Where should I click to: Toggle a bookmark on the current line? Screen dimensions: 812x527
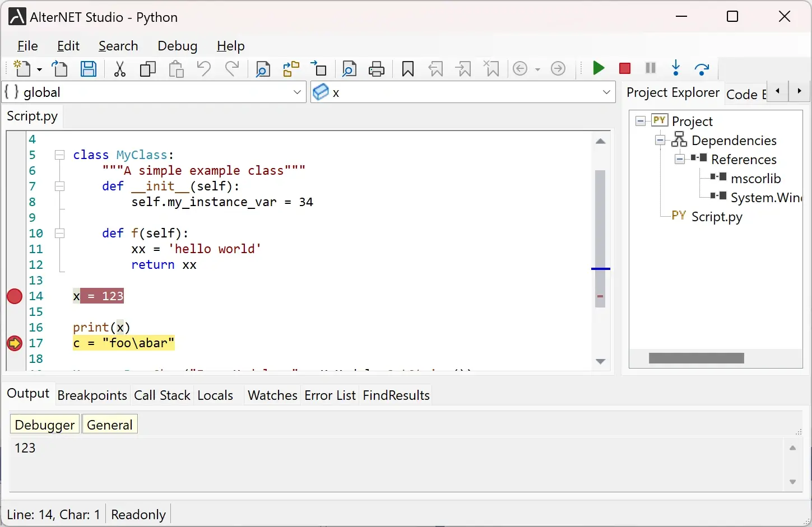(407, 68)
